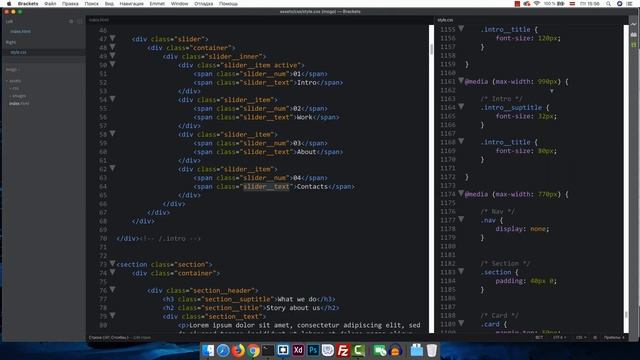Open the Trash in the dock
640x360 pixels.
pos(431,350)
